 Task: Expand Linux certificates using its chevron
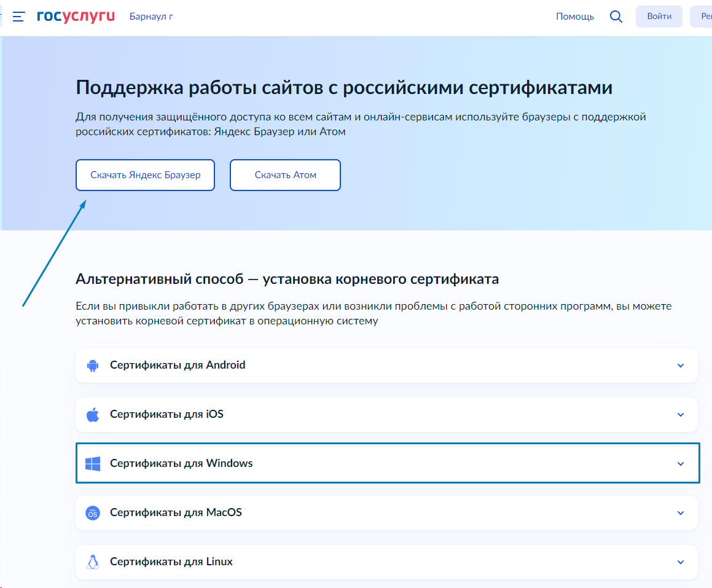click(680, 562)
